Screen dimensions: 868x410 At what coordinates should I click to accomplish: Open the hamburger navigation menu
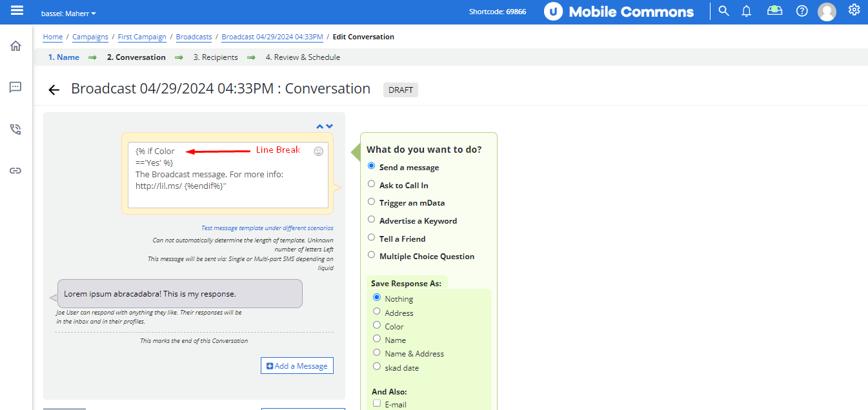click(17, 10)
